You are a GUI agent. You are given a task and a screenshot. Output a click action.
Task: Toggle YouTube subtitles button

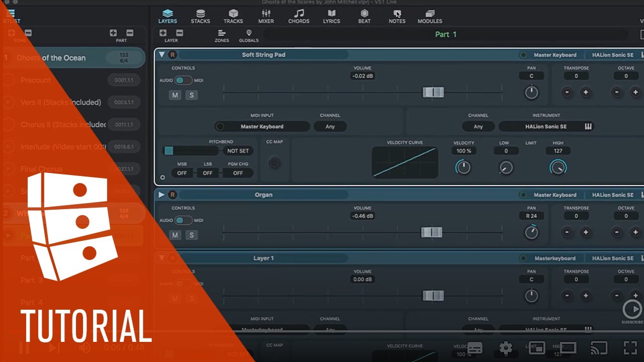click(475, 347)
